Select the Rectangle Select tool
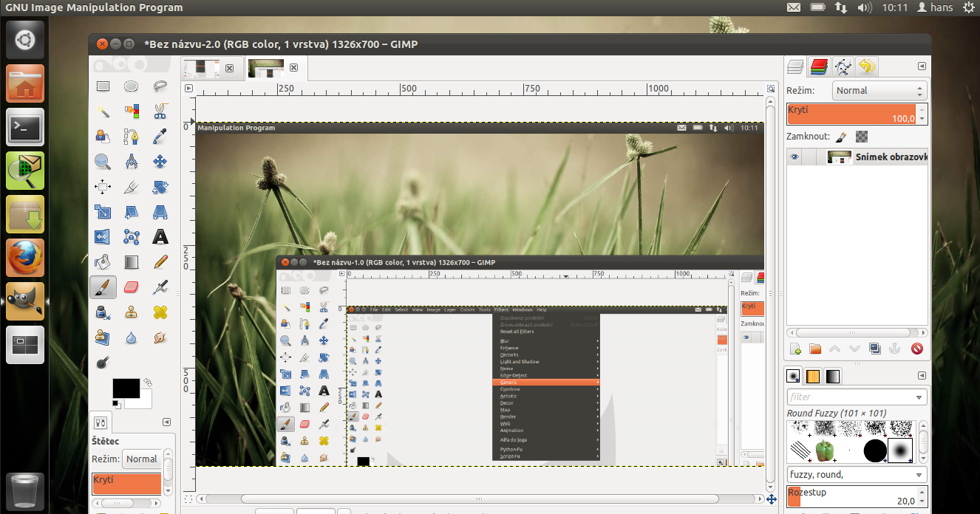The image size is (980, 514). click(103, 86)
